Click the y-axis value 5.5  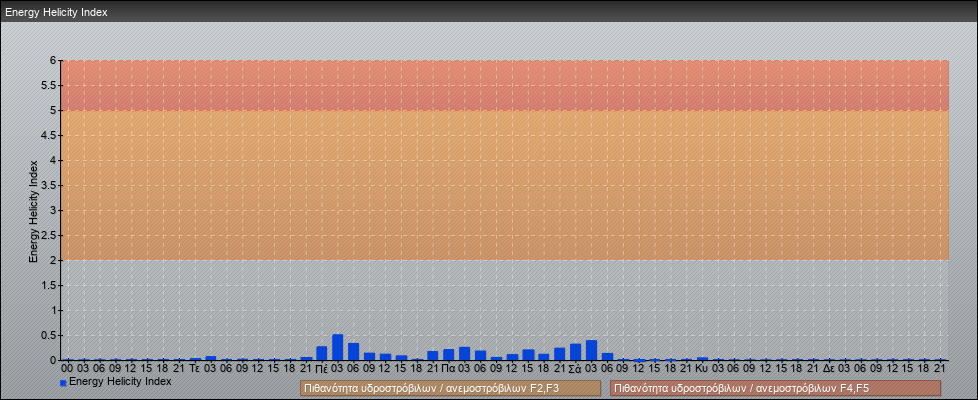tap(49, 85)
